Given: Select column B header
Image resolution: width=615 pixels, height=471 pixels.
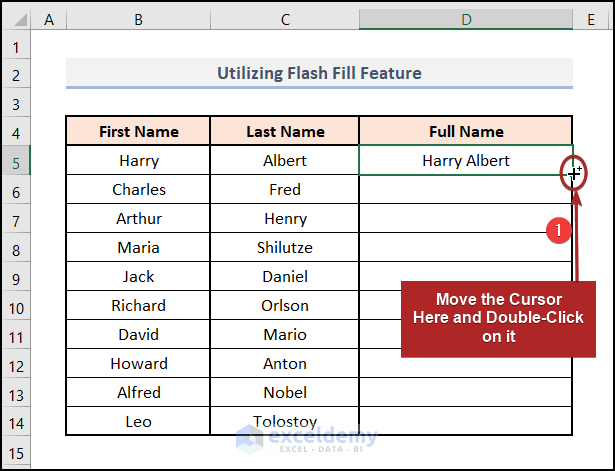Looking at the screenshot, I should pos(138,19).
